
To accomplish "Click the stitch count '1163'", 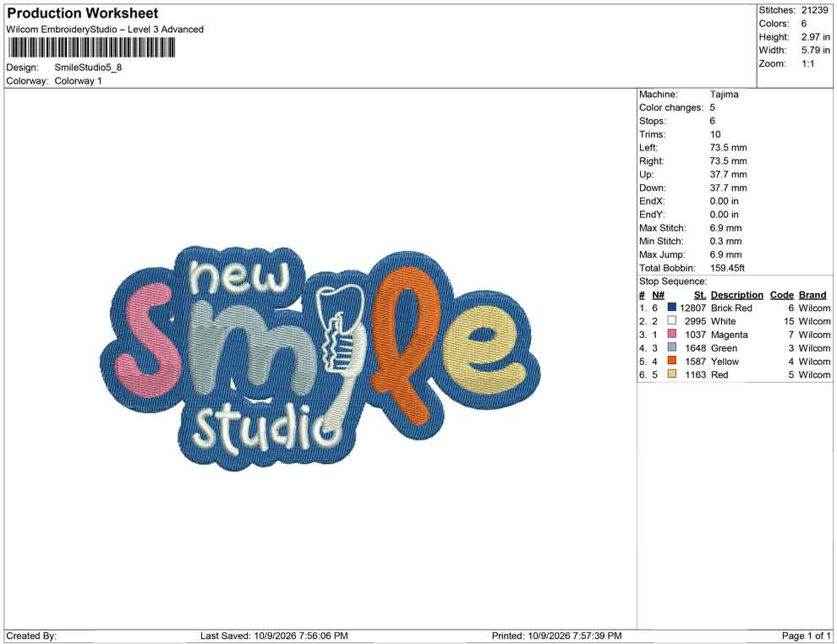I will (x=695, y=374).
